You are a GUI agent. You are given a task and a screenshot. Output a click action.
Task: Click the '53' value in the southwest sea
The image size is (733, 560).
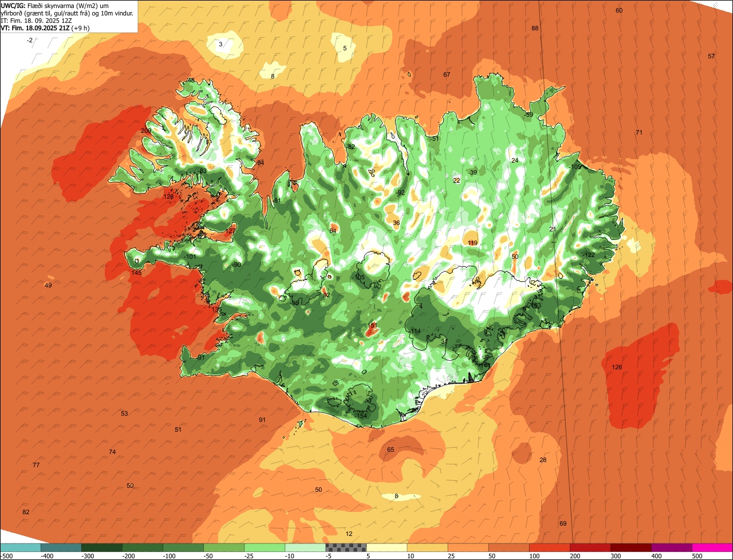click(x=124, y=414)
